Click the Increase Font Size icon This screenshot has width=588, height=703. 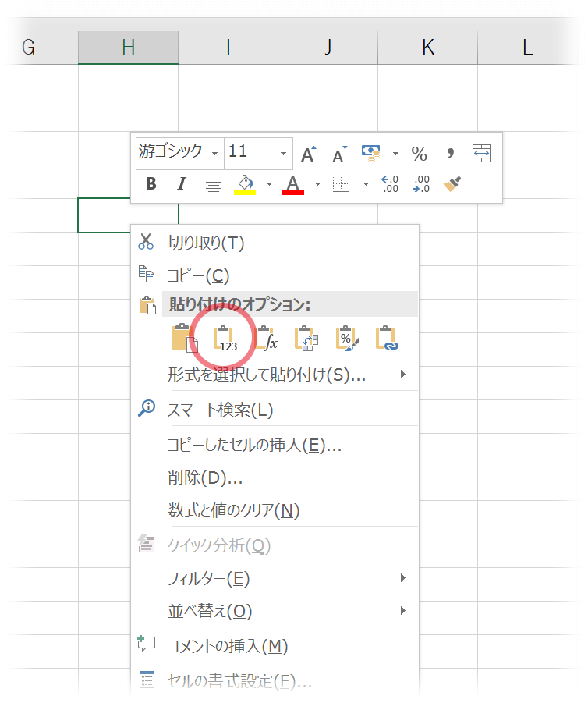(308, 154)
